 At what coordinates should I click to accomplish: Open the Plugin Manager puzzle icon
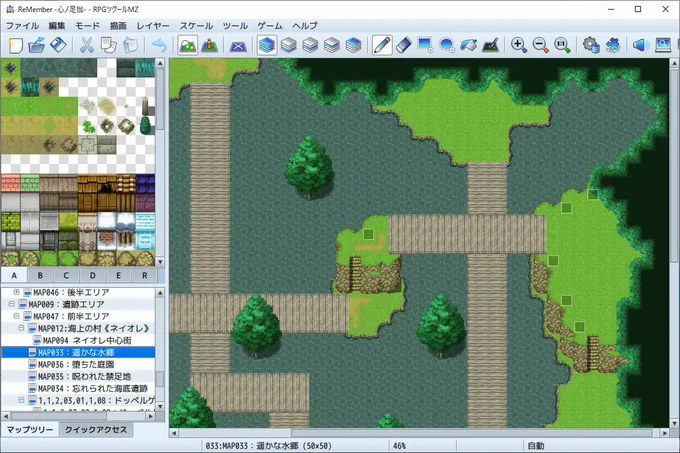pyautogui.click(x=612, y=45)
